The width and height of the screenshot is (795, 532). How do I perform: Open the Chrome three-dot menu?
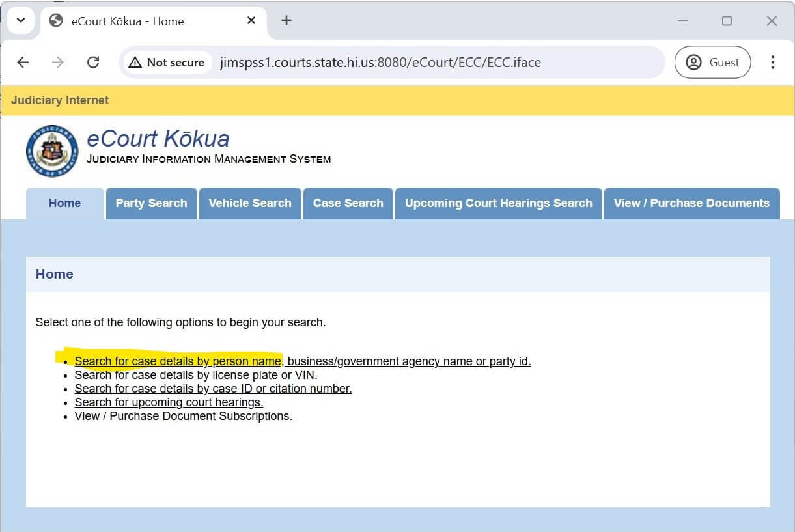(773, 63)
